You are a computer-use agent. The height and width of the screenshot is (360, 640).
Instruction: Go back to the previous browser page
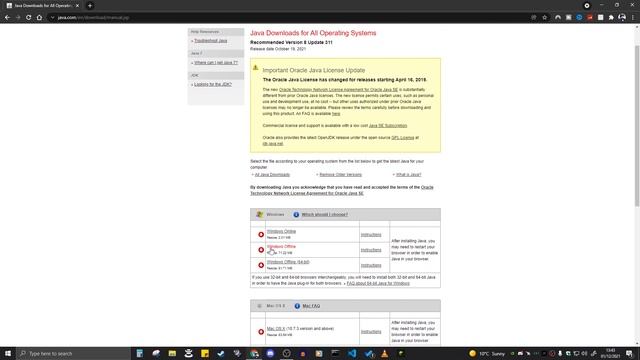pyautogui.click(x=7, y=18)
